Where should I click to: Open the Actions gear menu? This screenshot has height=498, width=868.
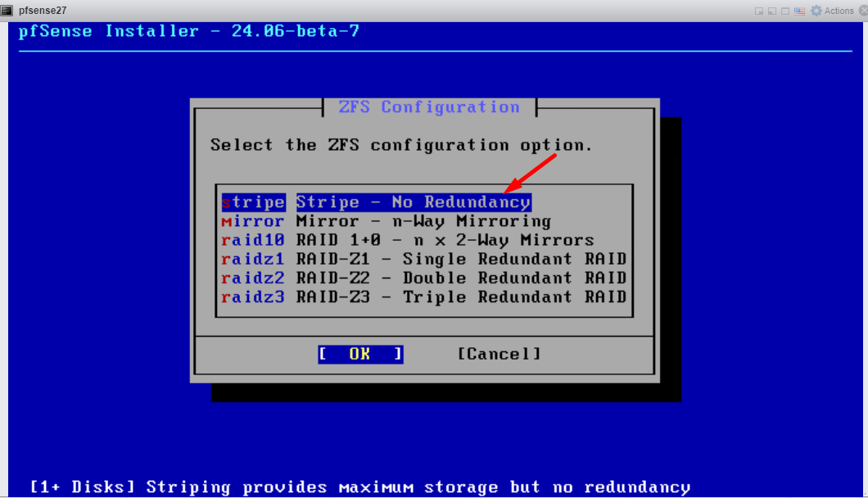tap(833, 11)
